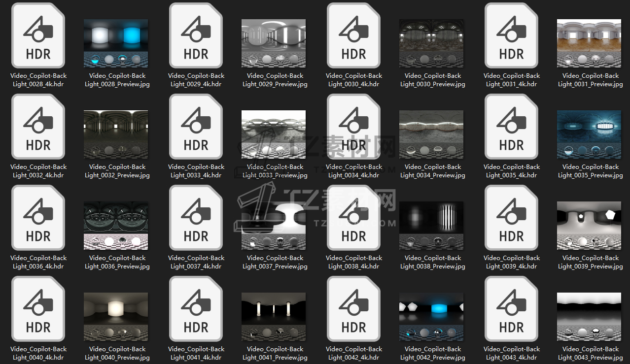Click the BackLight_0031_Preview.jpg thumbnail
The width and height of the screenshot is (630, 364).
tap(589, 43)
